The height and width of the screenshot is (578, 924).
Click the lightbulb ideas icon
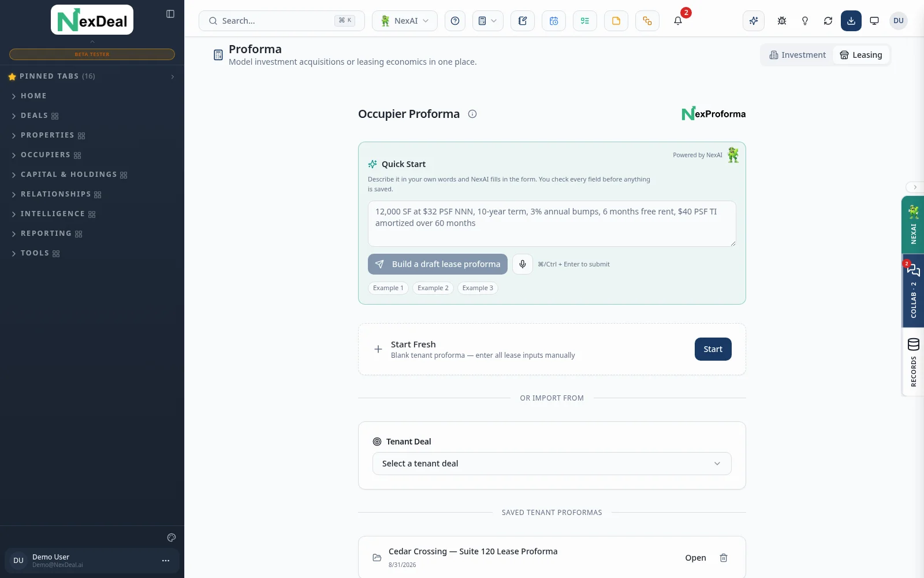pos(805,21)
